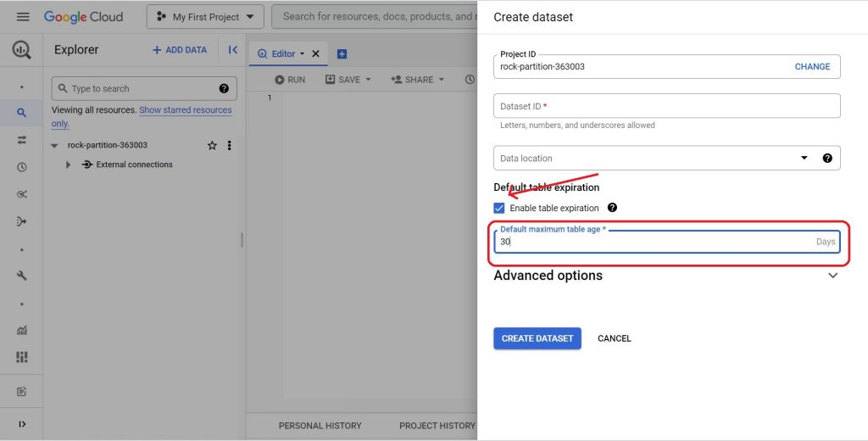This screenshot has height=441, width=868.
Task: Open Analytics Hub icon in sidebar
Action: [21, 194]
